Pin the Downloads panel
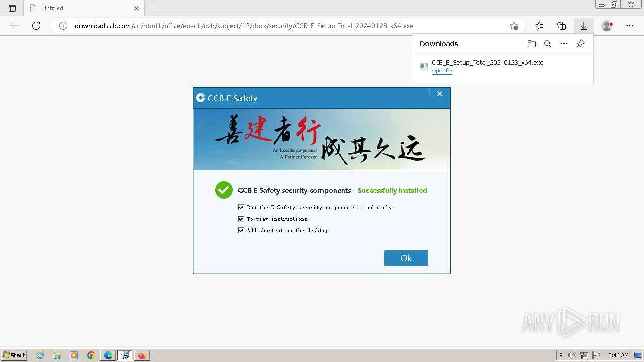The height and width of the screenshot is (362, 644). click(x=580, y=44)
